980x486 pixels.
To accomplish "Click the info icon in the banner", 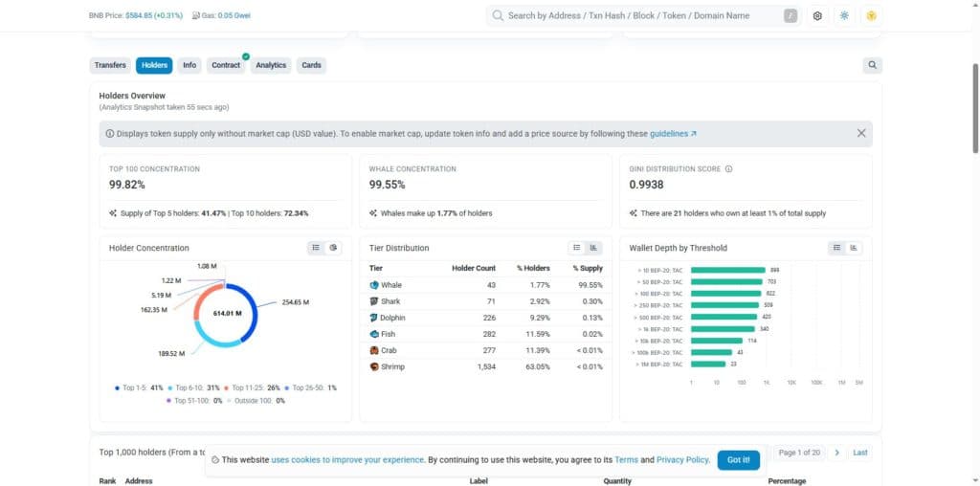I will point(110,134).
